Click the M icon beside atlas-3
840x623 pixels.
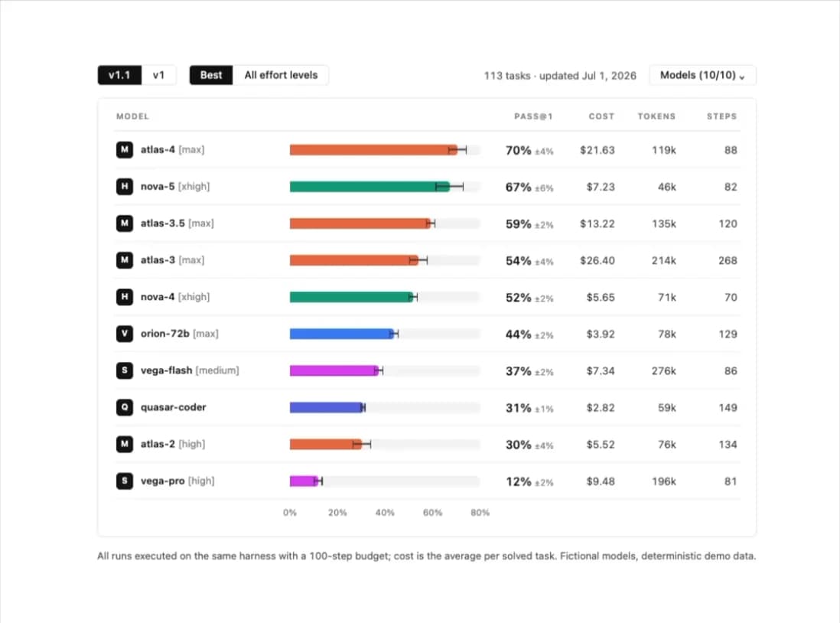click(124, 260)
